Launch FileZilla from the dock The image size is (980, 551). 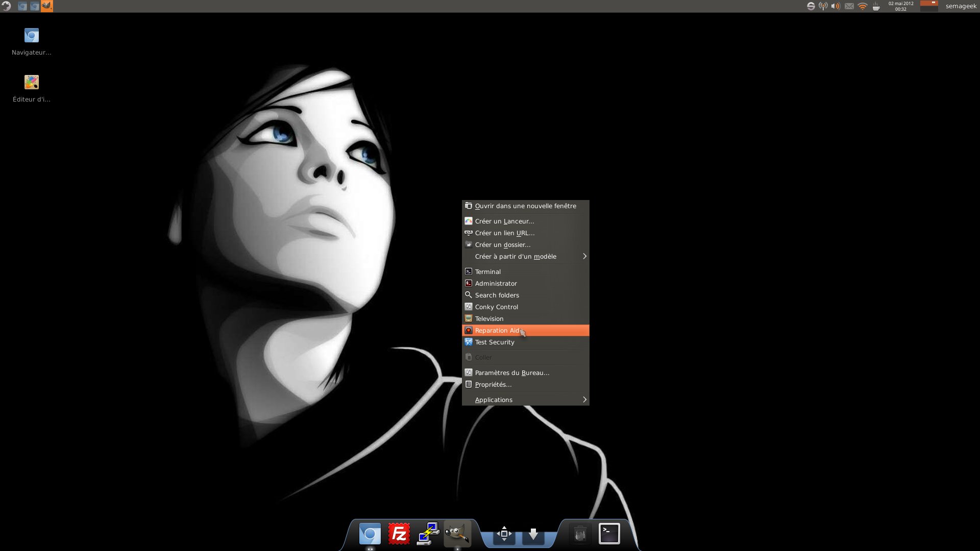coord(399,534)
